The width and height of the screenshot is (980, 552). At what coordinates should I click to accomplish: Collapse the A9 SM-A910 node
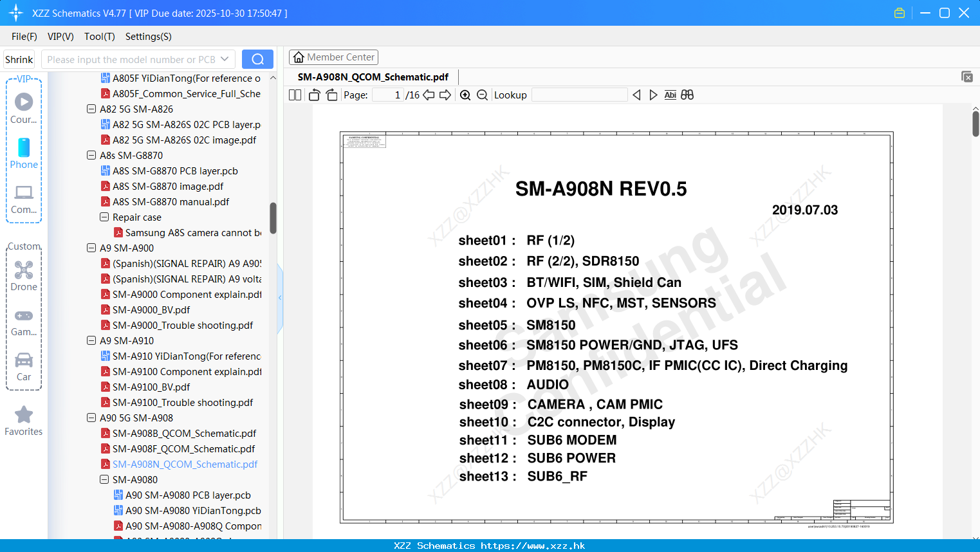(x=91, y=341)
